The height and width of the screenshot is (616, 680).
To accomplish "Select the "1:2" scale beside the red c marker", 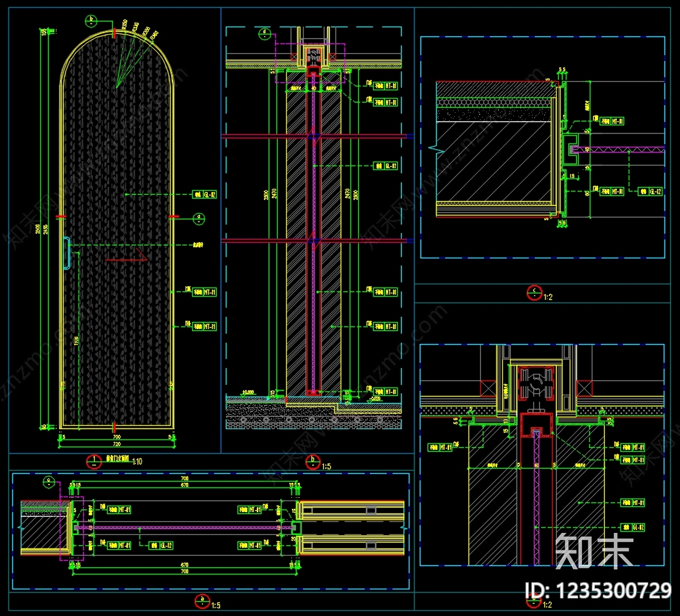I will [x=548, y=297].
